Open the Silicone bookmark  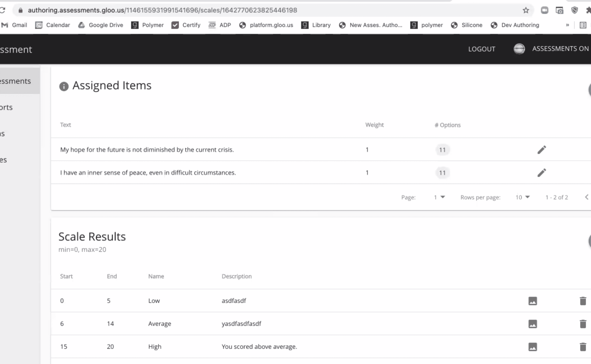467,25
